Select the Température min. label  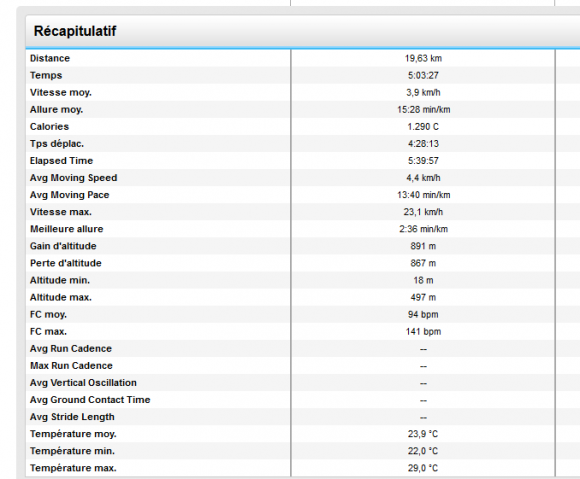(x=72, y=451)
